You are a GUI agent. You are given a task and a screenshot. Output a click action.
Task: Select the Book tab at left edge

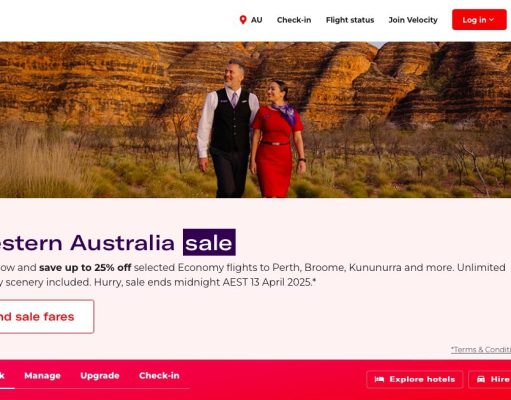point(3,376)
